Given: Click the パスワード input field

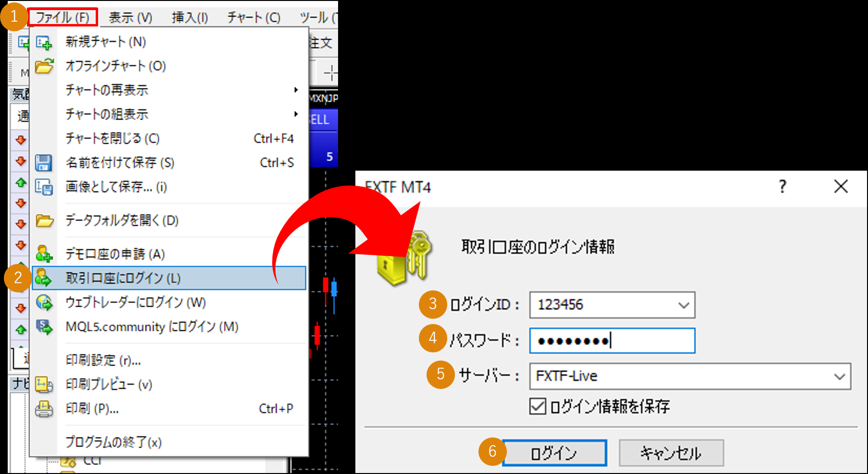Looking at the screenshot, I should point(612,341).
